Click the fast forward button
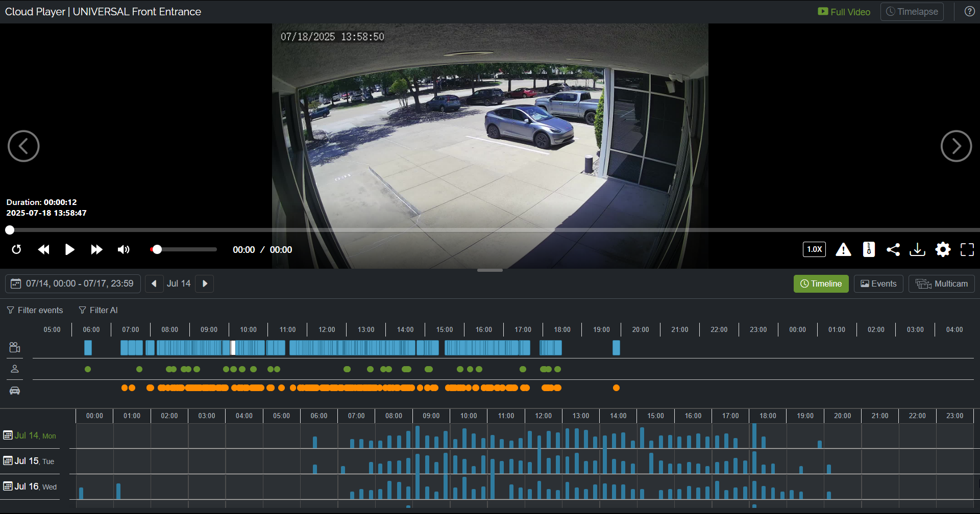 [96, 249]
